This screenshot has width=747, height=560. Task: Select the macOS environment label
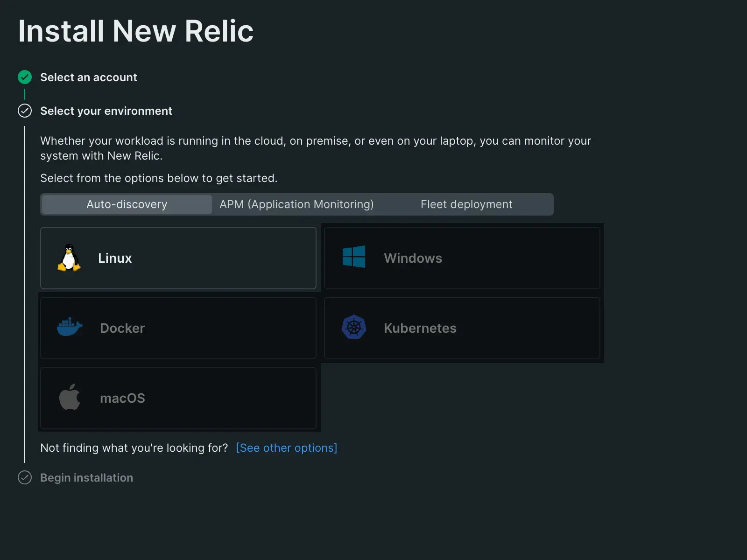pyautogui.click(x=122, y=398)
